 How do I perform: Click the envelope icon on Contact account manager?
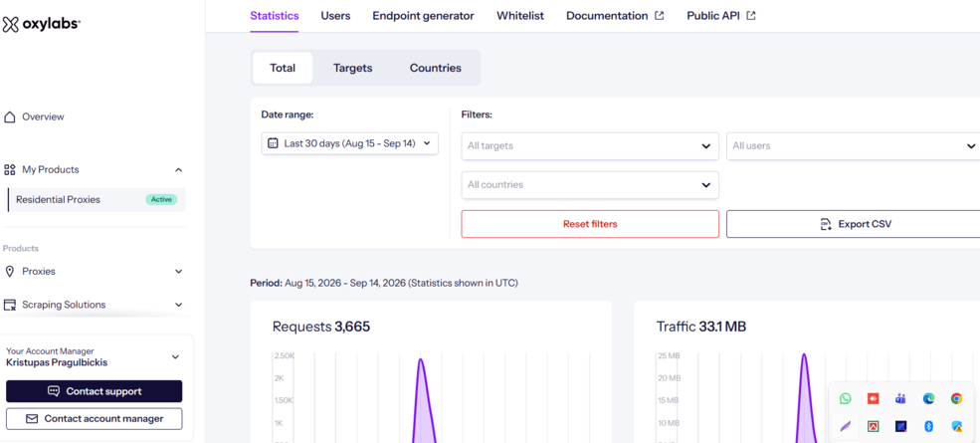click(x=32, y=418)
